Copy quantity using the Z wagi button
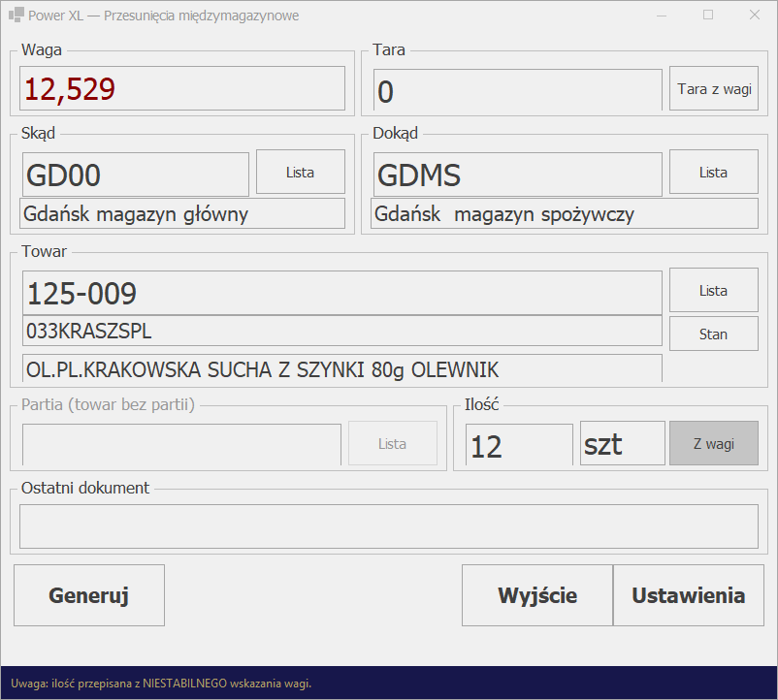Image resolution: width=778 pixels, height=700 pixels. [714, 443]
